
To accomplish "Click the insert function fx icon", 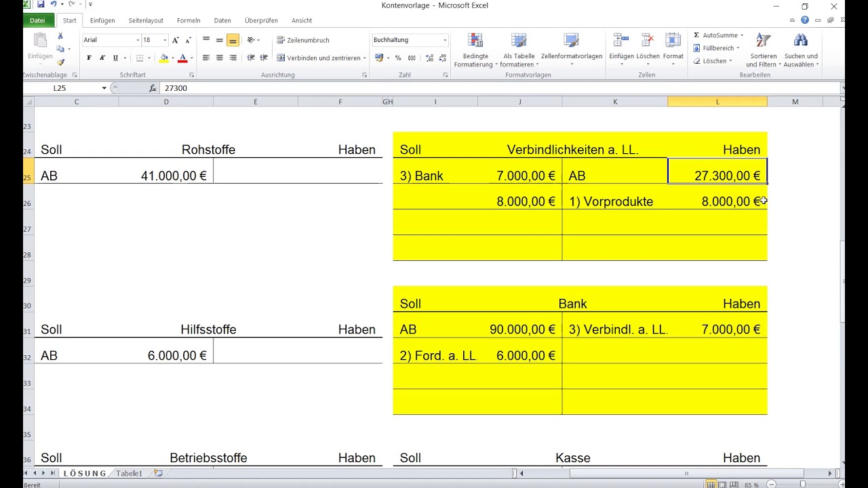I will [153, 88].
